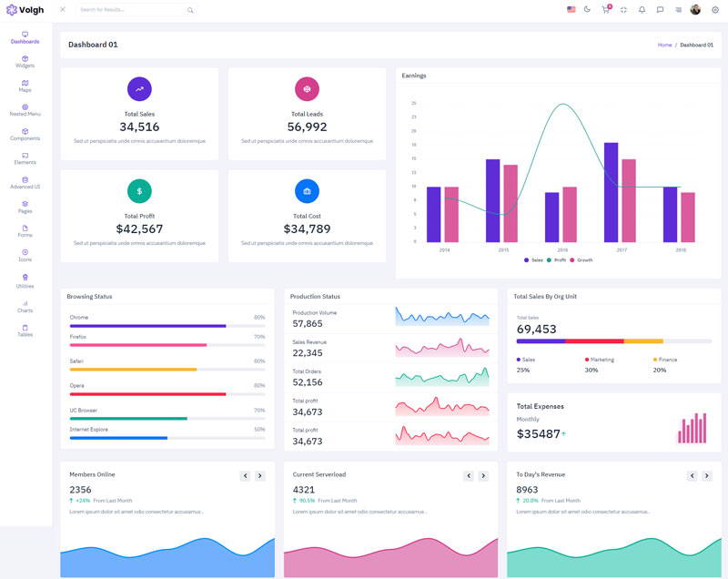The width and height of the screenshot is (728, 579).
Task: Click next arrow on Members Online card
Action: click(x=260, y=476)
